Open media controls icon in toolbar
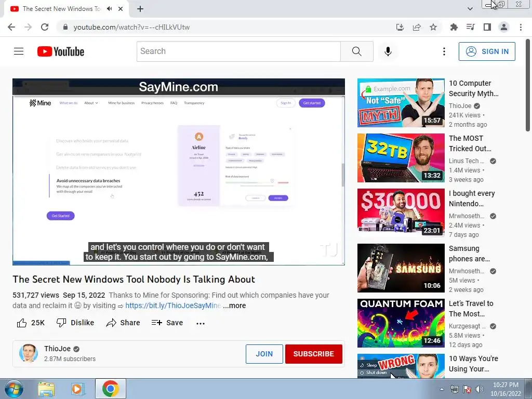Screen dimensions: 532x399 click(471, 27)
